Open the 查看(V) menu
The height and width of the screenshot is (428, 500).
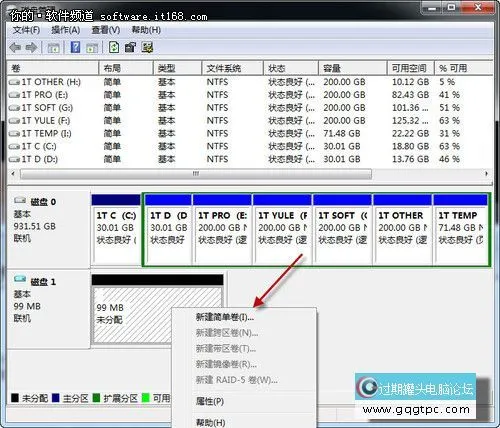(106, 30)
